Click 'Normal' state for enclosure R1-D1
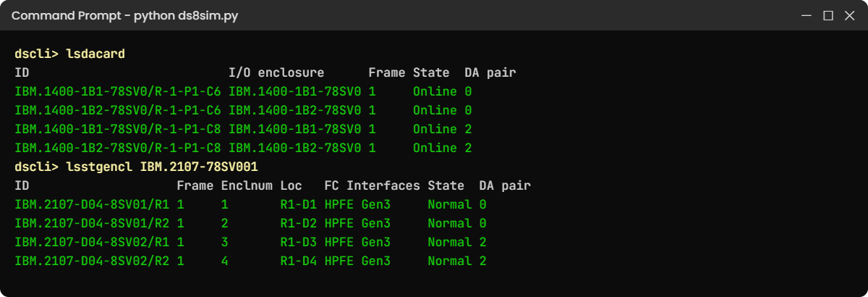The width and height of the screenshot is (868, 297). (450, 204)
